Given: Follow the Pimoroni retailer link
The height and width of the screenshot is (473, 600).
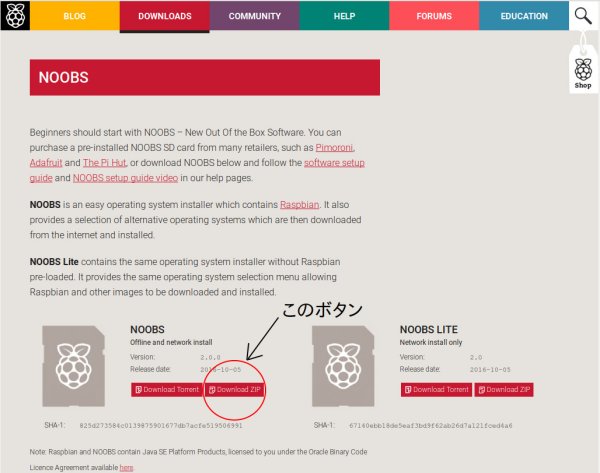Looking at the screenshot, I should [334, 148].
